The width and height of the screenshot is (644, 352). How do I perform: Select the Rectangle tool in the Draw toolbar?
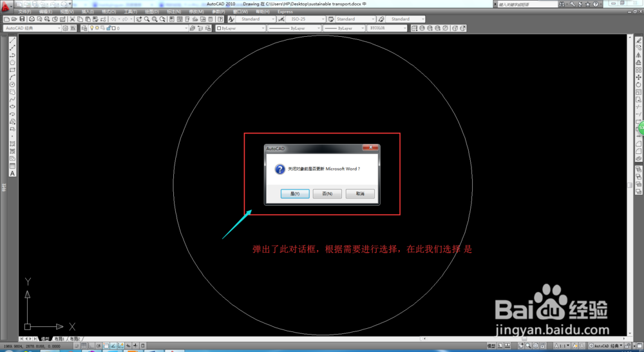(12, 70)
